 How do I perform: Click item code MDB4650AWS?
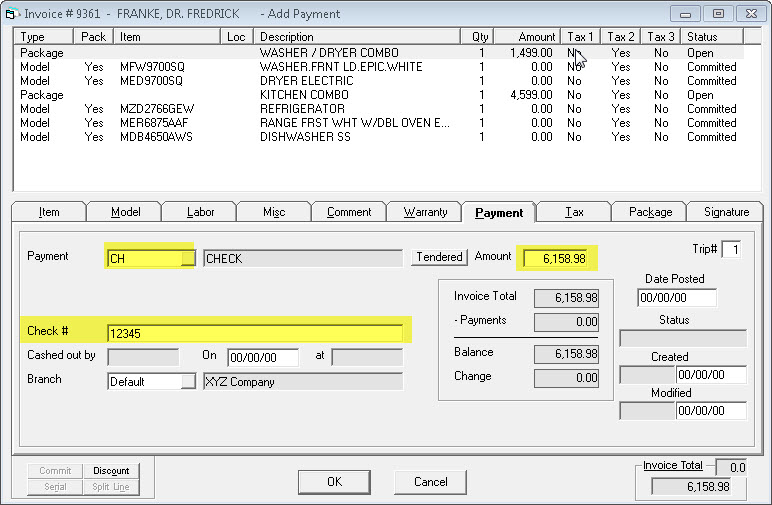(156, 137)
